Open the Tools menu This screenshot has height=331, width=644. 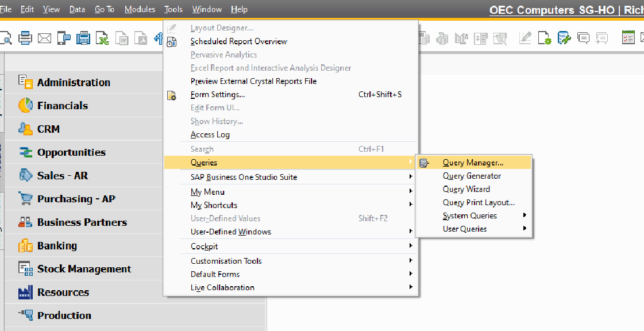click(x=173, y=9)
